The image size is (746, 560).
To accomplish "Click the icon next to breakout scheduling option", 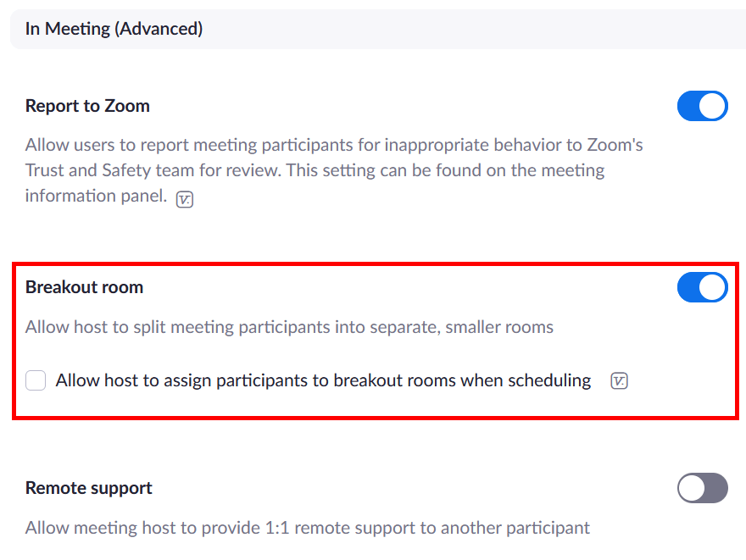I will (619, 381).
